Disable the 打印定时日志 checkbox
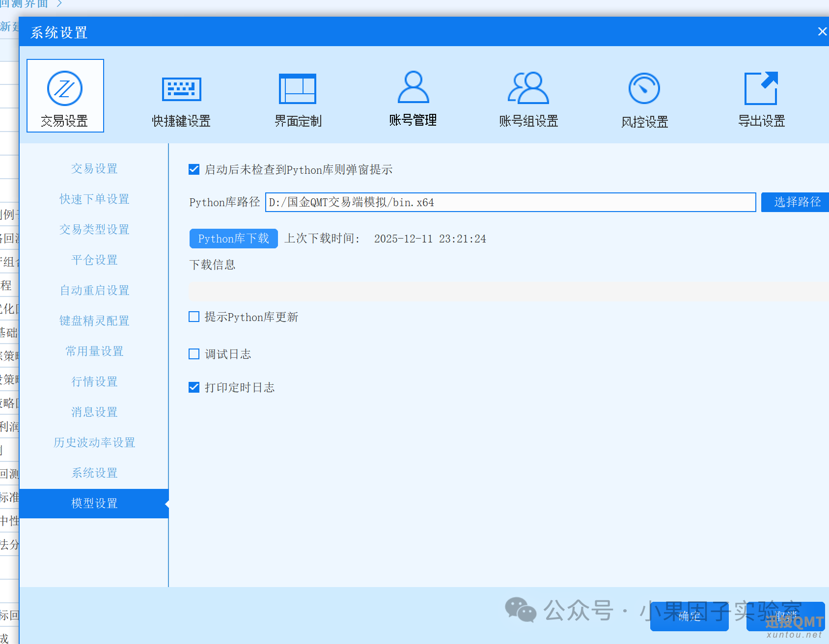 click(x=194, y=387)
